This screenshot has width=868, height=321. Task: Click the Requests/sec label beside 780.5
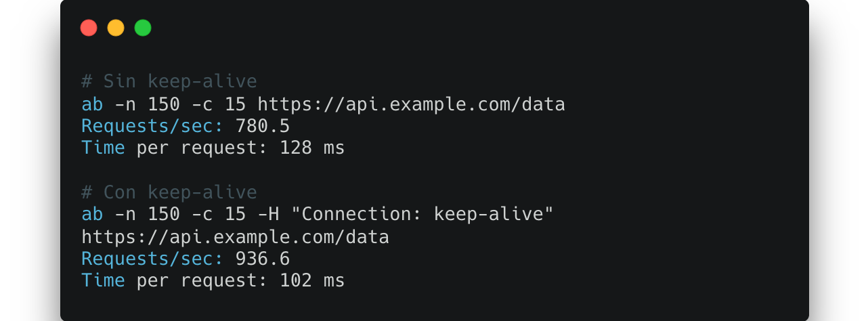[x=152, y=126]
